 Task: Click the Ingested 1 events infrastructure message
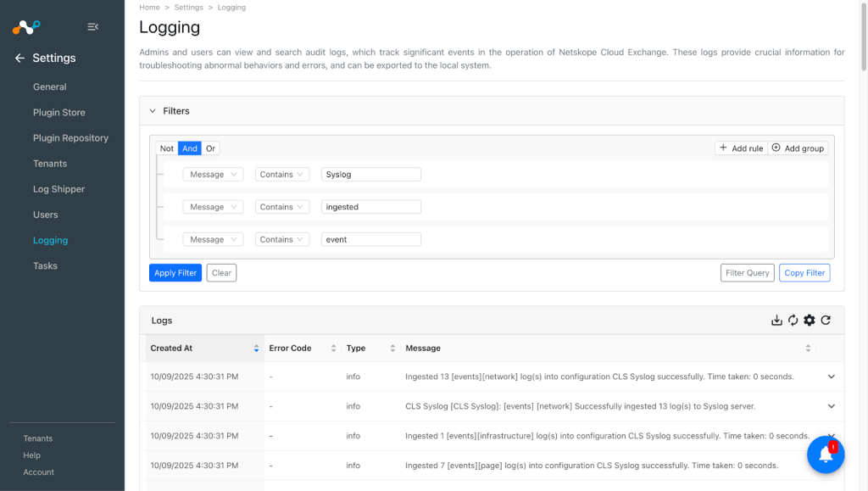pos(607,436)
